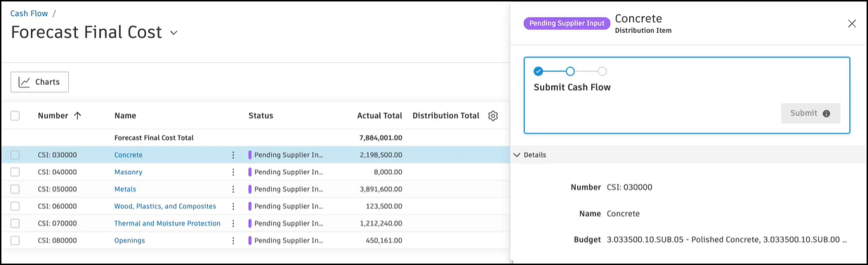Click the CSI: 030000 Number value in details
The height and width of the screenshot is (265, 868).
click(629, 187)
